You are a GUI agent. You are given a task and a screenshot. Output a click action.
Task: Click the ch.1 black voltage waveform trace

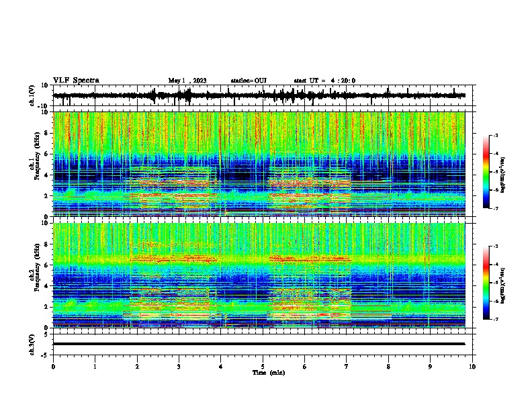coord(259,95)
